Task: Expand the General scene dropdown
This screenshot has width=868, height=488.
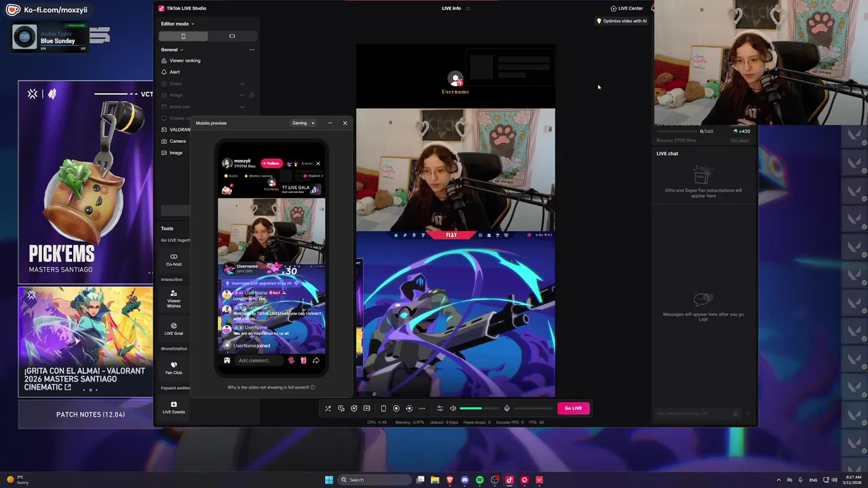Action: (172, 49)
